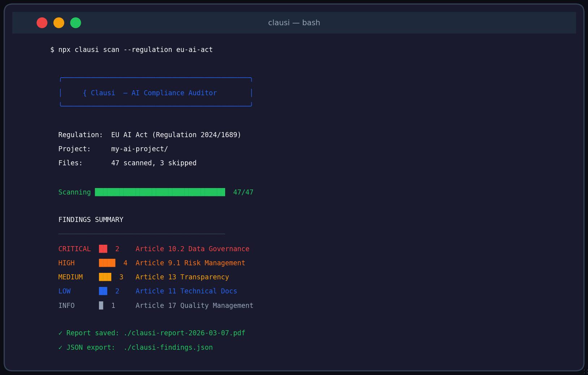Click the green checkmark beside Report saved

61,333
